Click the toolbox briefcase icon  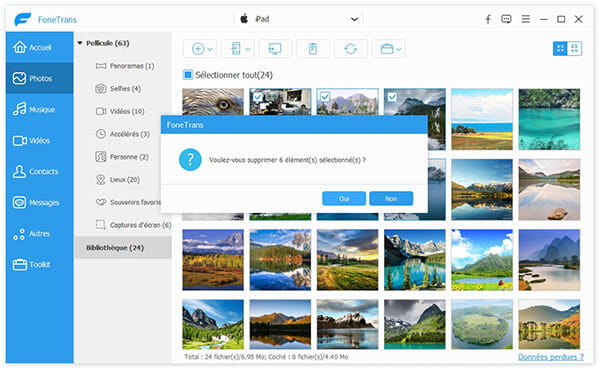coord(386,49)
